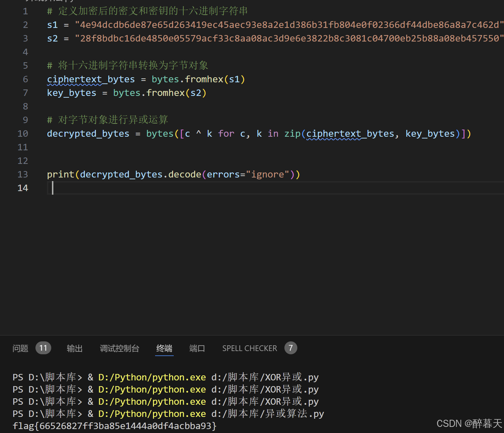Click line number 13 in the gutter
Viewport: 504px width, 433px height.
coord(23,174)
